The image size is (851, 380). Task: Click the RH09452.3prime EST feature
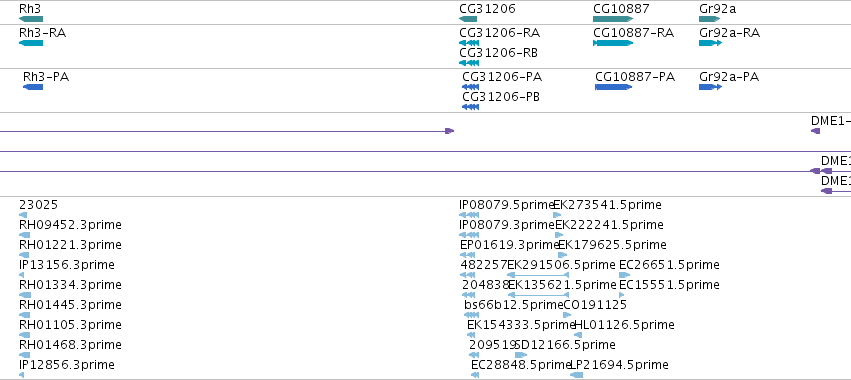tap(24, 235)
